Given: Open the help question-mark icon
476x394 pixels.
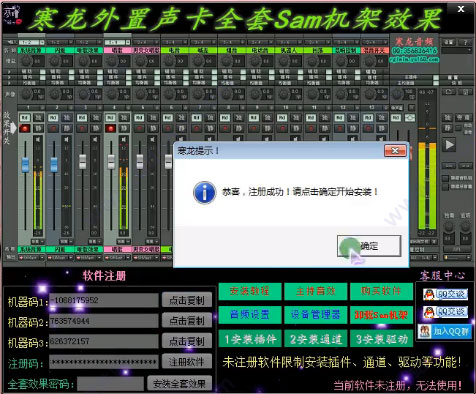Looking at the screenshot, I should click(465, 42).
